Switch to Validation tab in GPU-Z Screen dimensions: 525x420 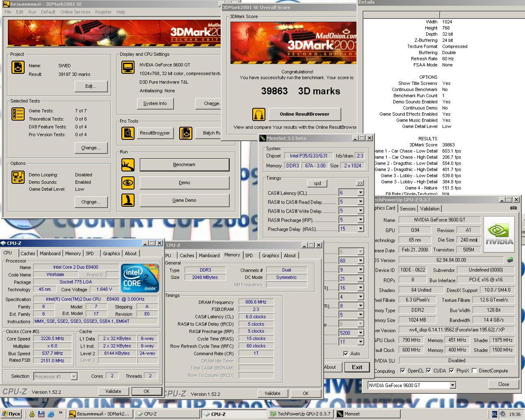(429, 209)
